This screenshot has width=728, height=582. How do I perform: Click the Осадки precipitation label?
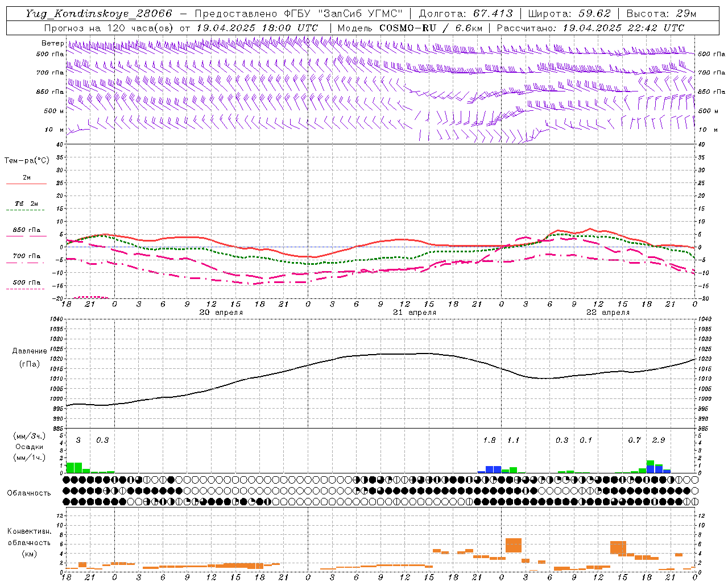(30, 447)
